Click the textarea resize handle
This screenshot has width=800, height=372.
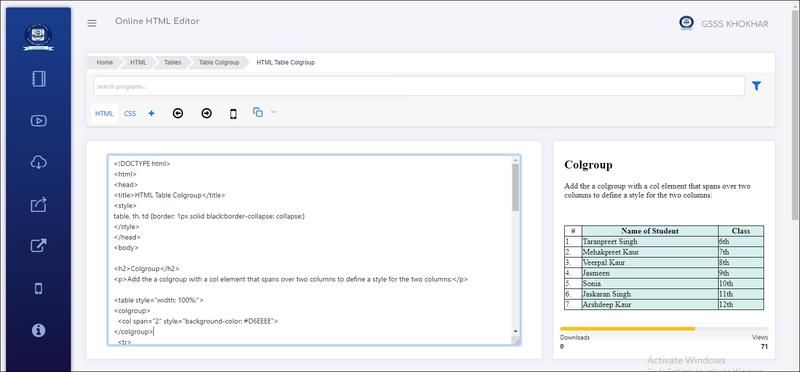(516, 340)
